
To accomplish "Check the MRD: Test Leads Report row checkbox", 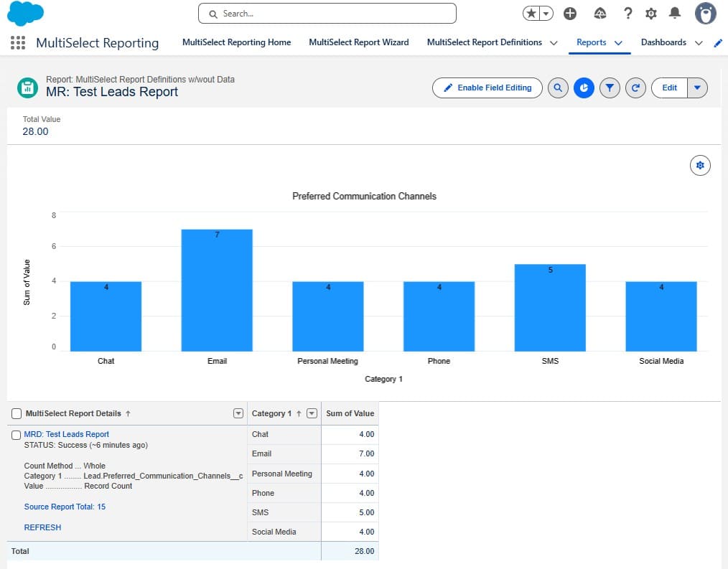I will 15,434.
